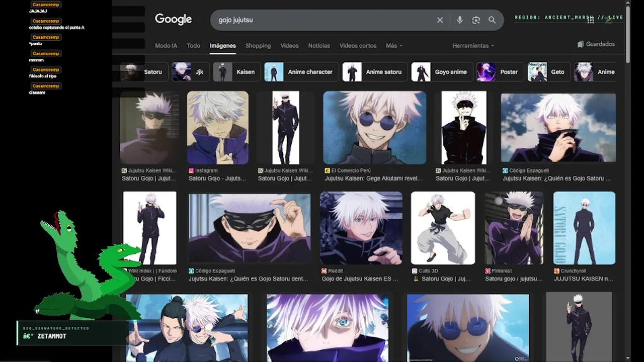Switch to the Modo IA tab
Image resolution: width=644 pixels, height=362 pixels.
point(166,46)
